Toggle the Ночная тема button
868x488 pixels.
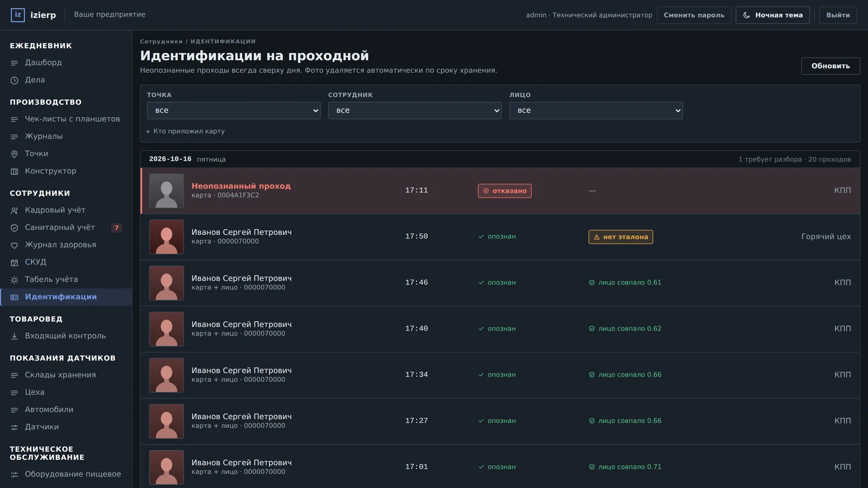tap(773, 15)
